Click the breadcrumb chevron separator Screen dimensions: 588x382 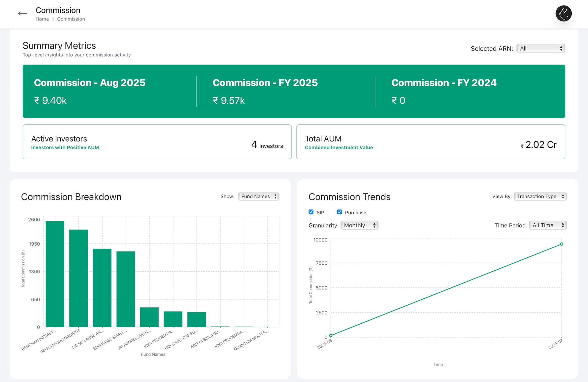click(53, 19)
